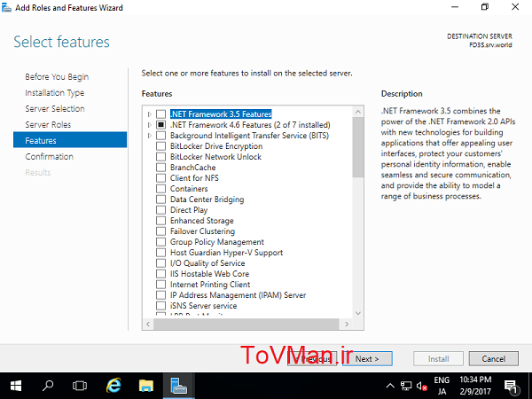This screenshot has height=399, width=532.
Task: Check the Direct Play checkbox
Action: coord(160,210)
